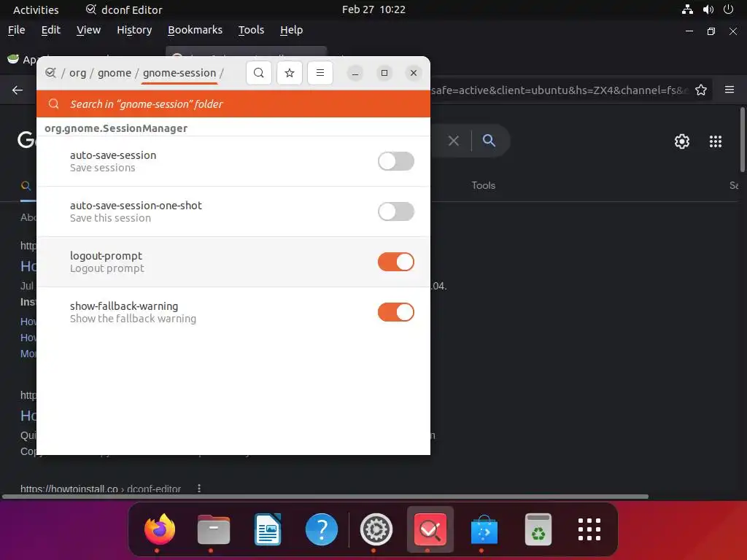
Task: Open result options next to howtoinstall.co
Action: pyautogui.click(x=199, y=488)
